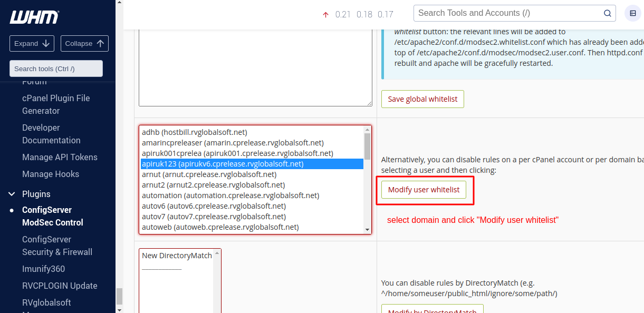The width and height of the screenshot is (644, 313).
Task: Open ConfigServer ModSec Control
Action: click(53, 216)
